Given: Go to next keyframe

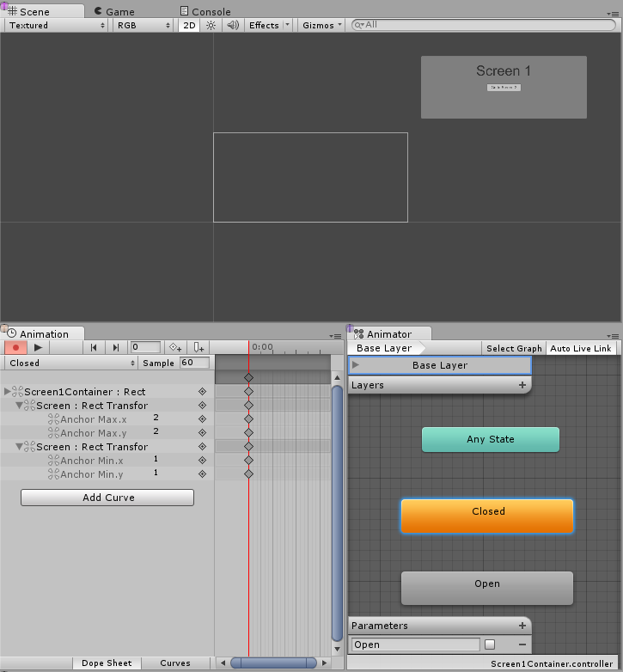Looking at the screenshot, I should pos(116,347).
